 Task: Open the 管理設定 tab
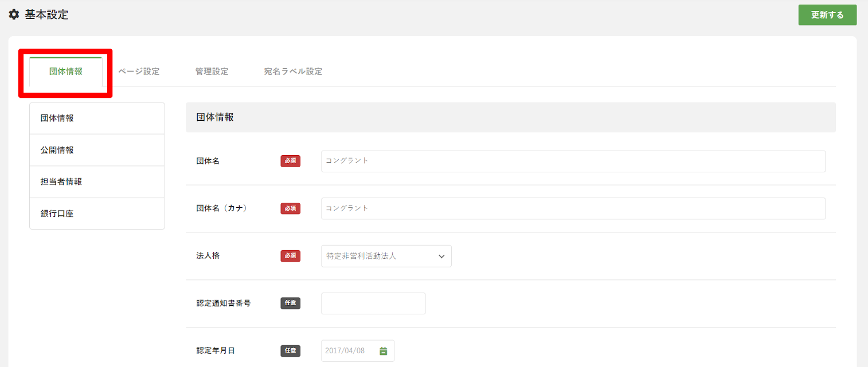pos(212,72)
